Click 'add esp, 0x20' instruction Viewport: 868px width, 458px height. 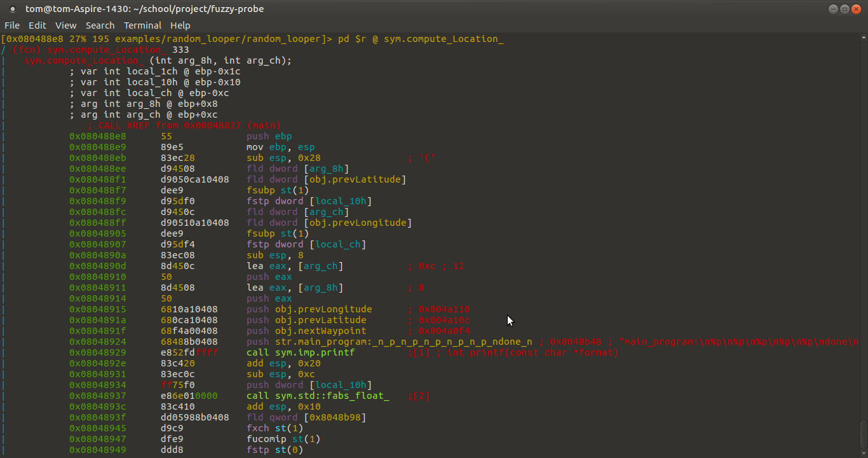283,363
